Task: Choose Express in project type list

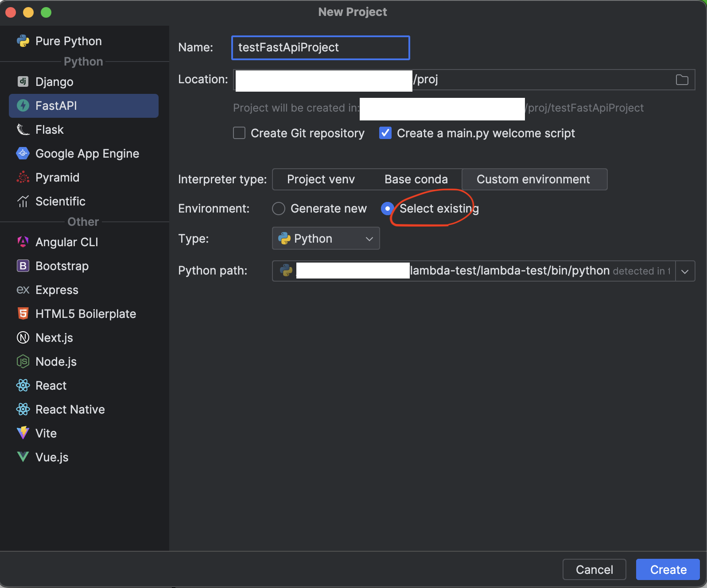Action: [x=84, y=290]
